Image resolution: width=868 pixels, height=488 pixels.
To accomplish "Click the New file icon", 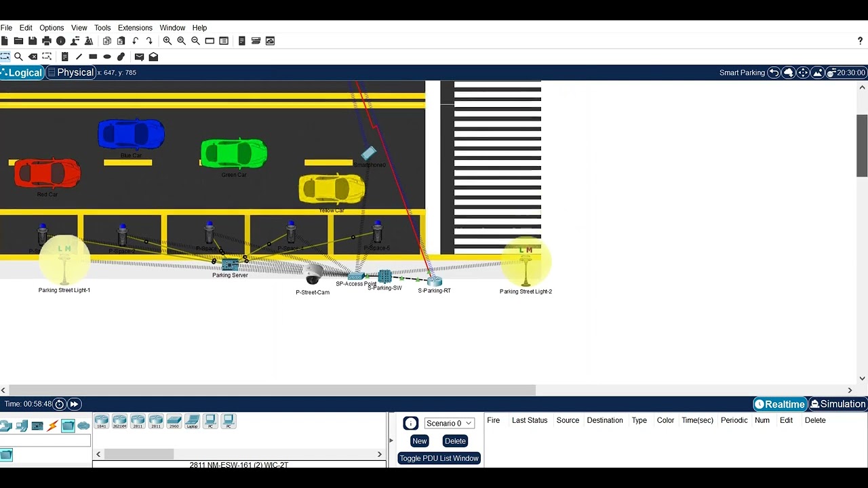I will click(x=5, y=41).
